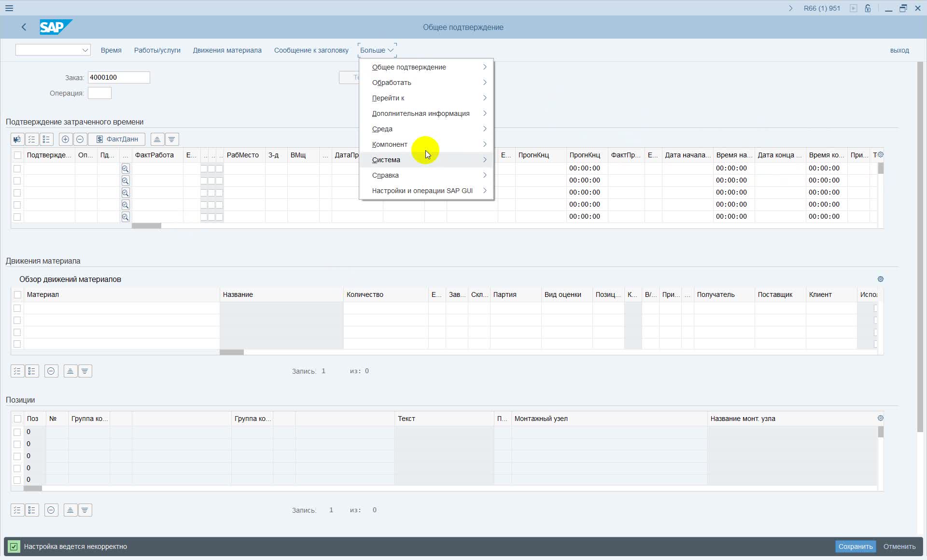Tick third row checkbox in time confirmation table
927x560 pixels.
(17, 193)
